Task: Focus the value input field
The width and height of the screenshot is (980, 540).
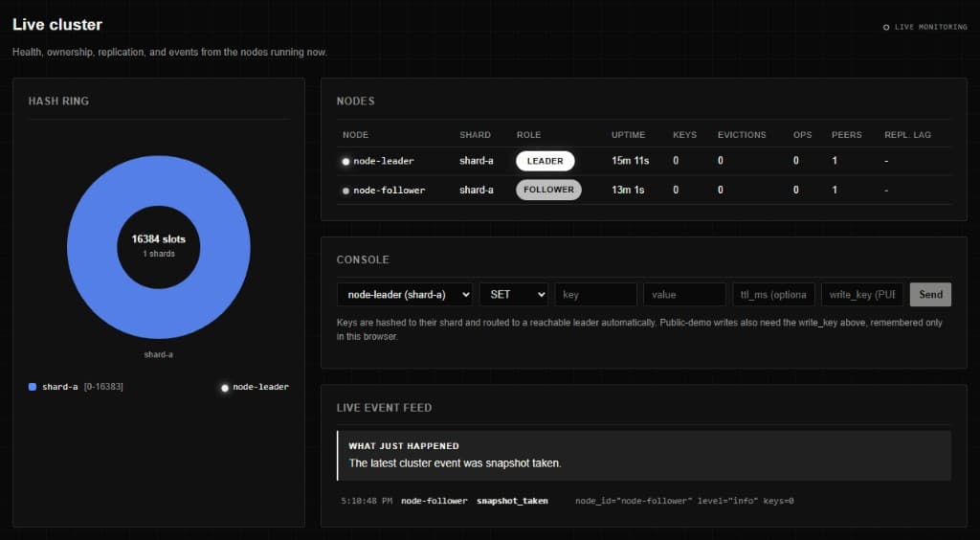Action: click(x=684, y=294)
